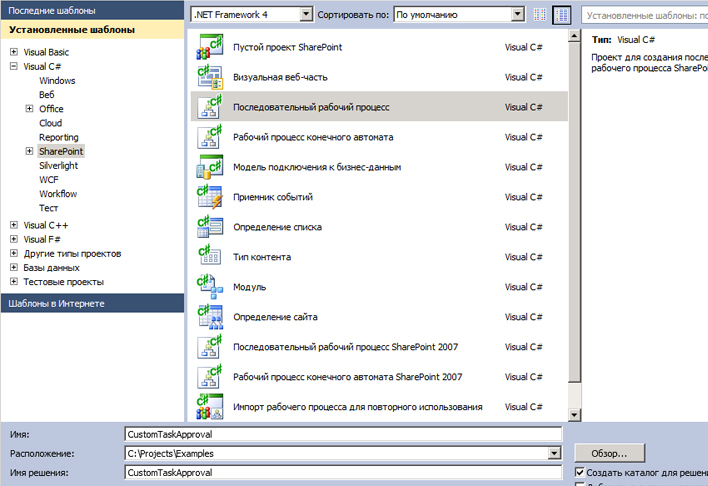Select the Silverlight category
Image resolution: width=708 pixels, height=486 pixels.
(x=59, y=165)
